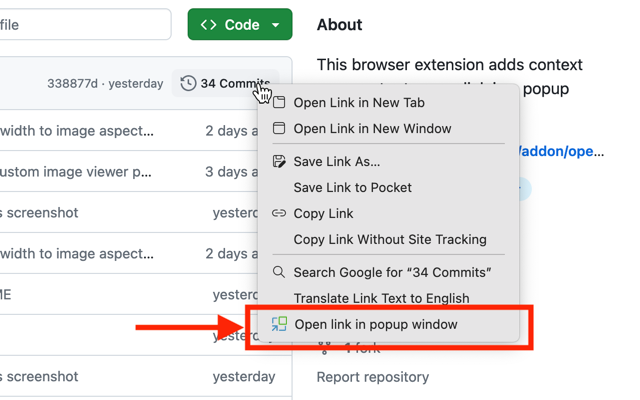This screenshot has width=640, height=400.
Task: Click the Search Google magnifier icon
Action: click(x=279, y=272)
